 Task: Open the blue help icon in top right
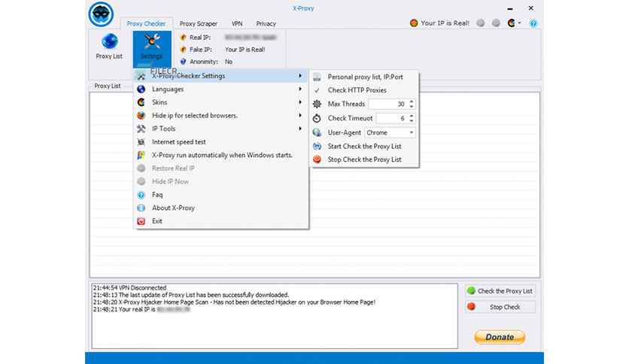coord(533,23)
